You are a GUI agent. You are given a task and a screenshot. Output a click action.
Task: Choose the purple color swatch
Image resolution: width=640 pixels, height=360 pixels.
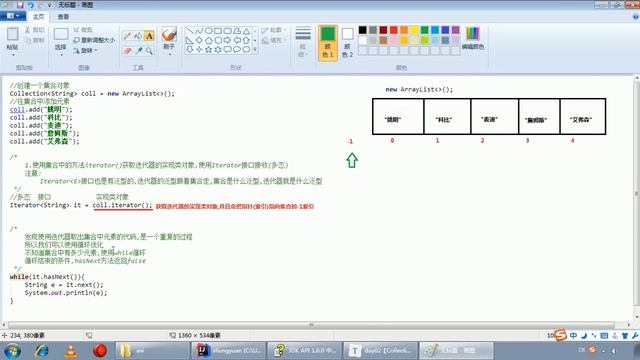[x=456, y=30]
